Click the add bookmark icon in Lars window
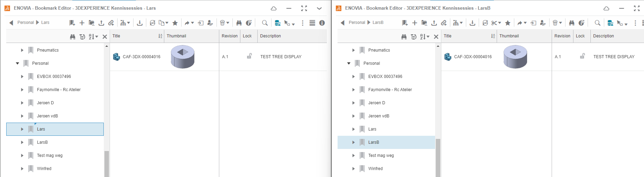644x177 pixels. coord(72,23)
